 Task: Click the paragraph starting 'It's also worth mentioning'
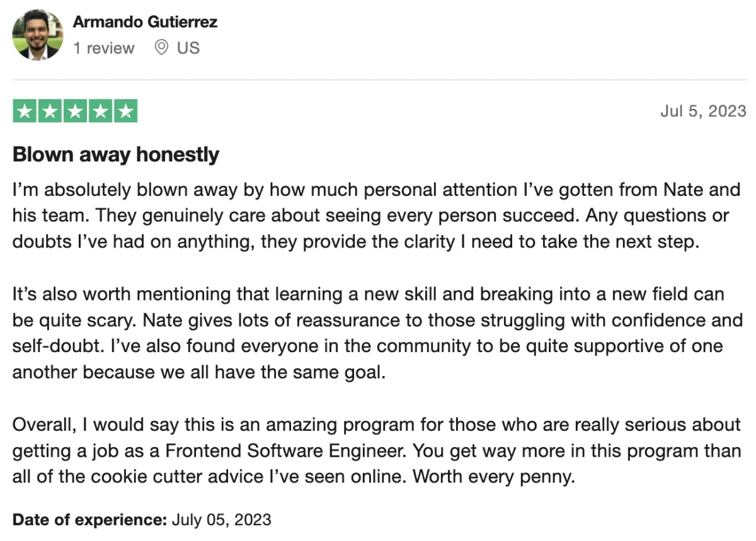point(377,333)
